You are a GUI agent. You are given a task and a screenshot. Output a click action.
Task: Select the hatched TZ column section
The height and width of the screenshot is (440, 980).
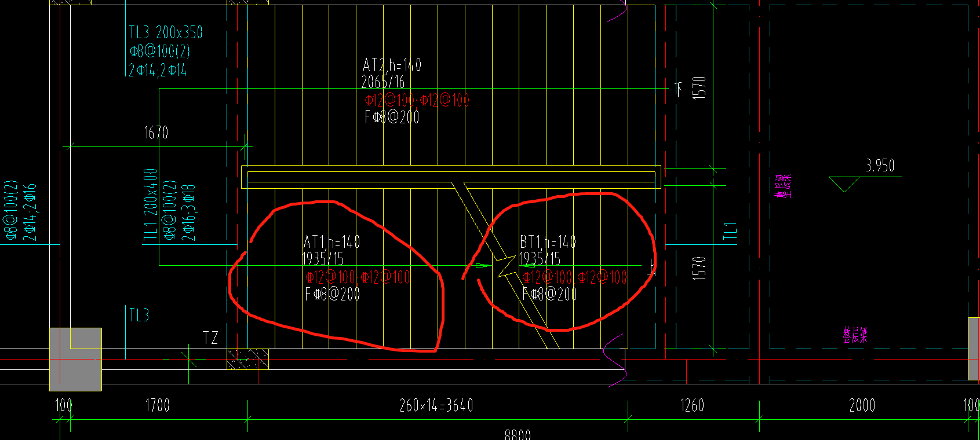[x=247, y=359]
